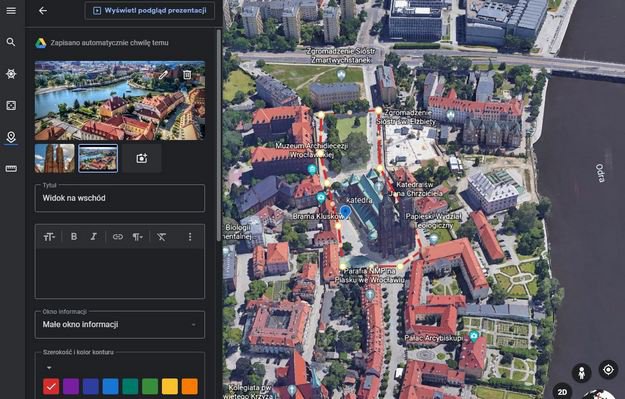Switch map to 2D view
This screenshot has height=399, width=625.
(562, 392)
